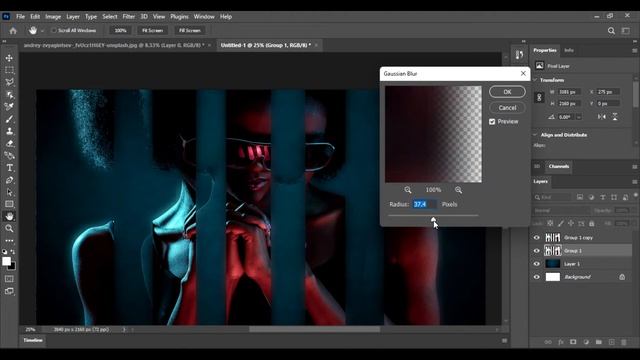Image resolution: width=640 pixels, height=360 pixels.
Task: Click Flip Vertical icon in Transform
Action: (x=615, y=117)
